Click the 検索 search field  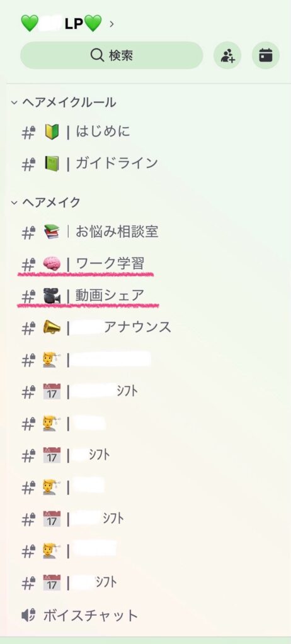pyautogui.click(x=111, y=55)
